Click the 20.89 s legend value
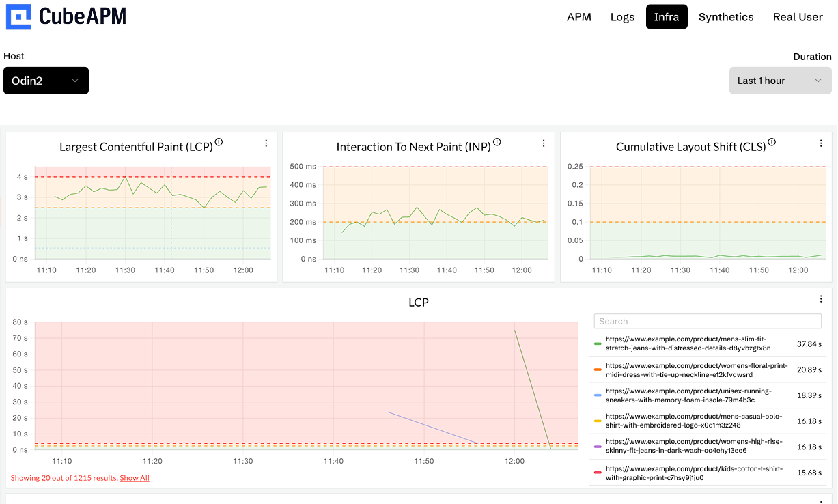 coord(809,369)
